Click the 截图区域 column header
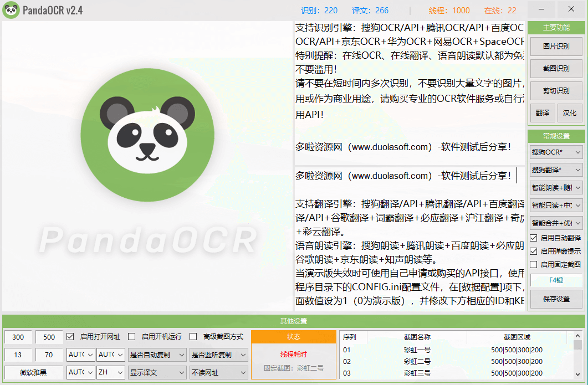 coord(517,337)
